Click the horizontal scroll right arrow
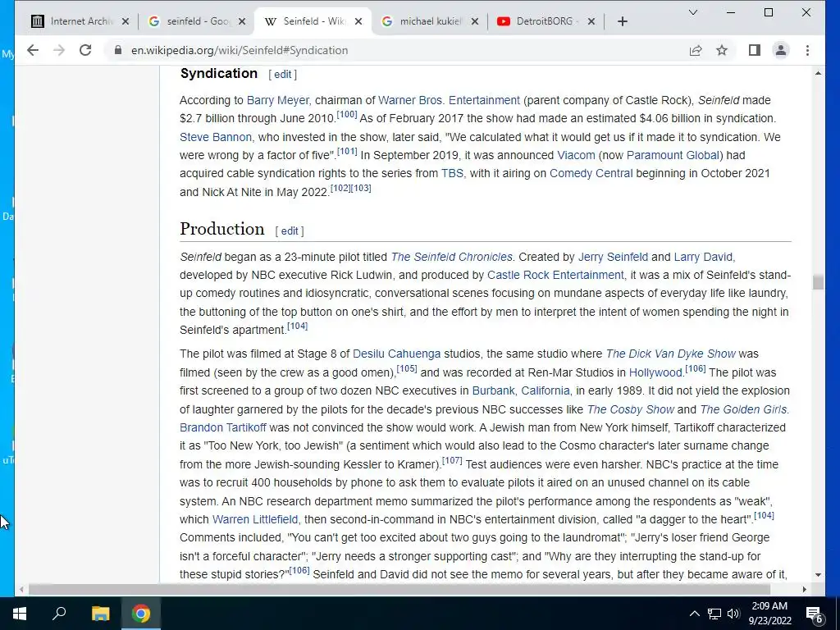840x630 pixels. 805,589
